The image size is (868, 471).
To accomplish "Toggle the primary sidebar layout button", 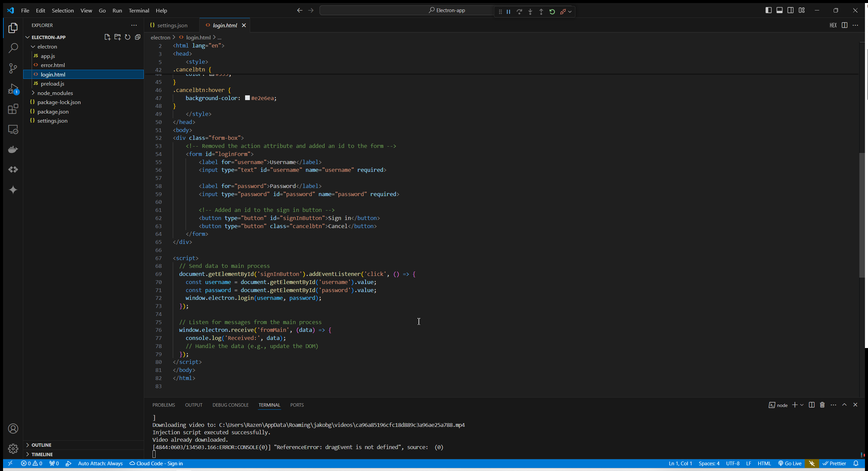I will [768, 10].
